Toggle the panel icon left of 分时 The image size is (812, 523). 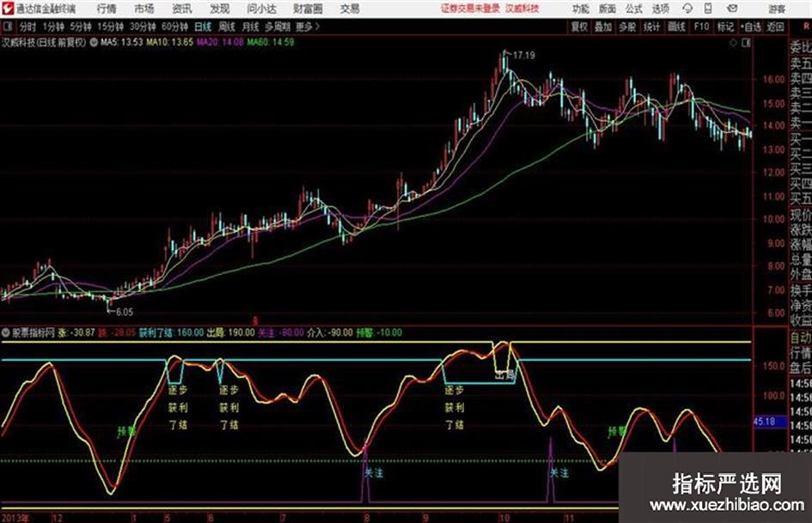pos(7,27)
